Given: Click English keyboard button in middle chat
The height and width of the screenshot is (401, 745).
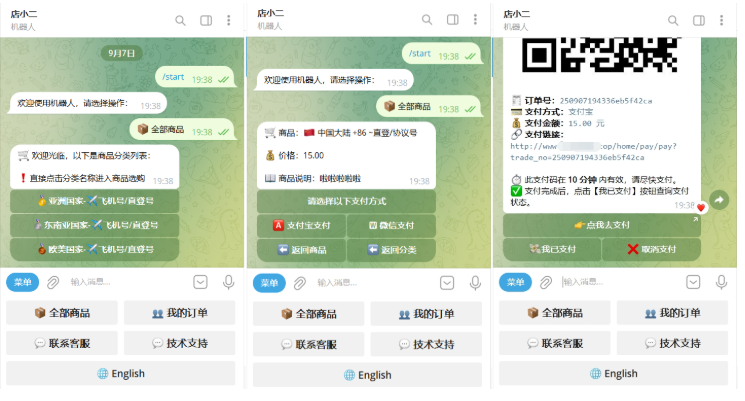Looking at the screenshot, I should (x=367, y=375).
